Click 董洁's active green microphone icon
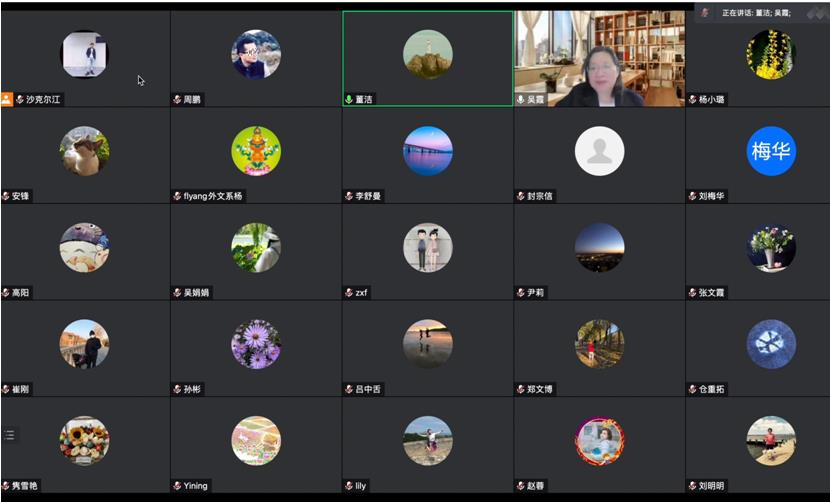The image size is (830, 502). pos(349,100)
